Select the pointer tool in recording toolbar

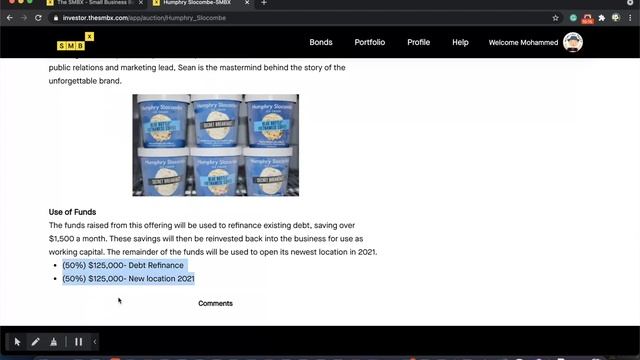(x=17, y=342)
